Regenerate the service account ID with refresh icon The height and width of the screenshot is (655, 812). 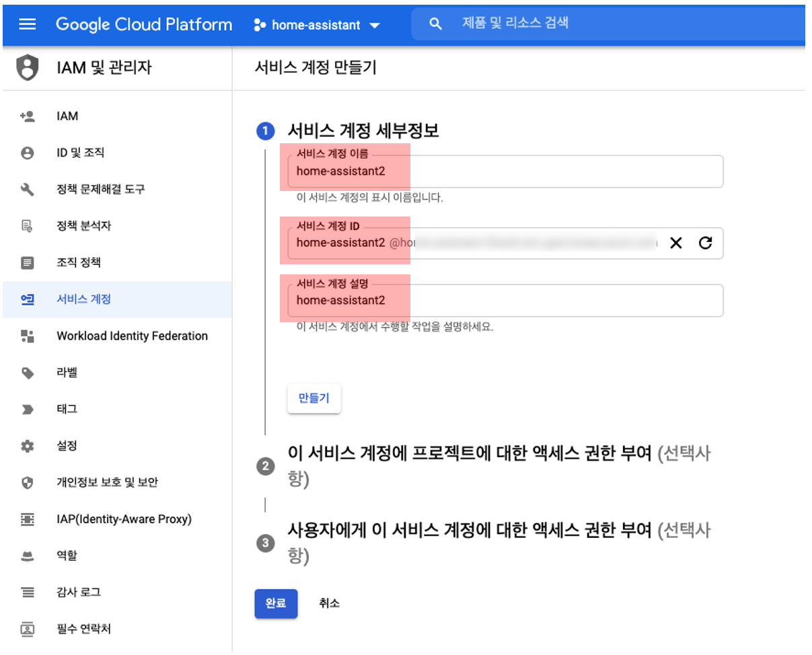pyautogui.click(x=705, y=243)
